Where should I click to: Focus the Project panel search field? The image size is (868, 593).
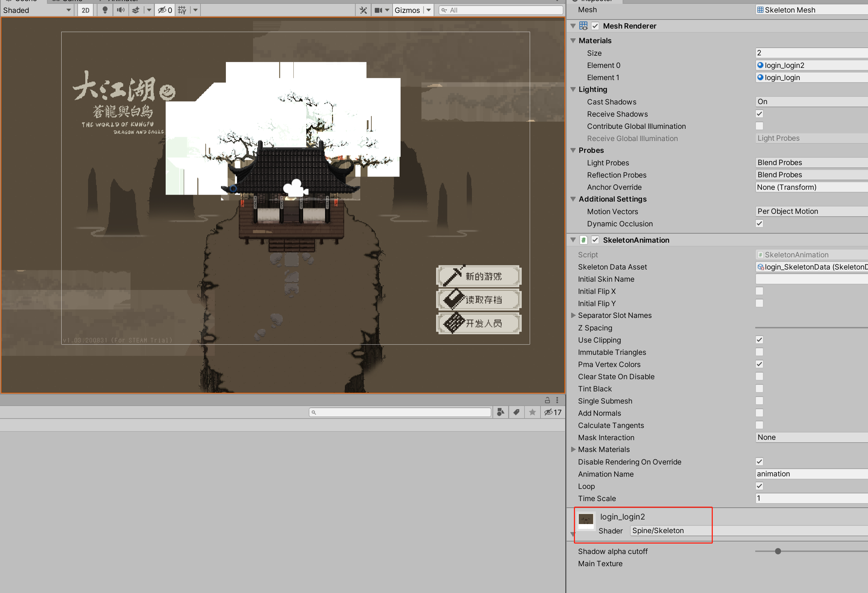(x=400, y=412)
